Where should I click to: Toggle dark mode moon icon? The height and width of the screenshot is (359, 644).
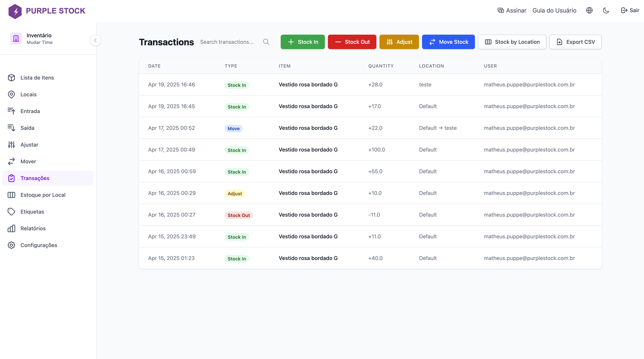tap(606, 10)
